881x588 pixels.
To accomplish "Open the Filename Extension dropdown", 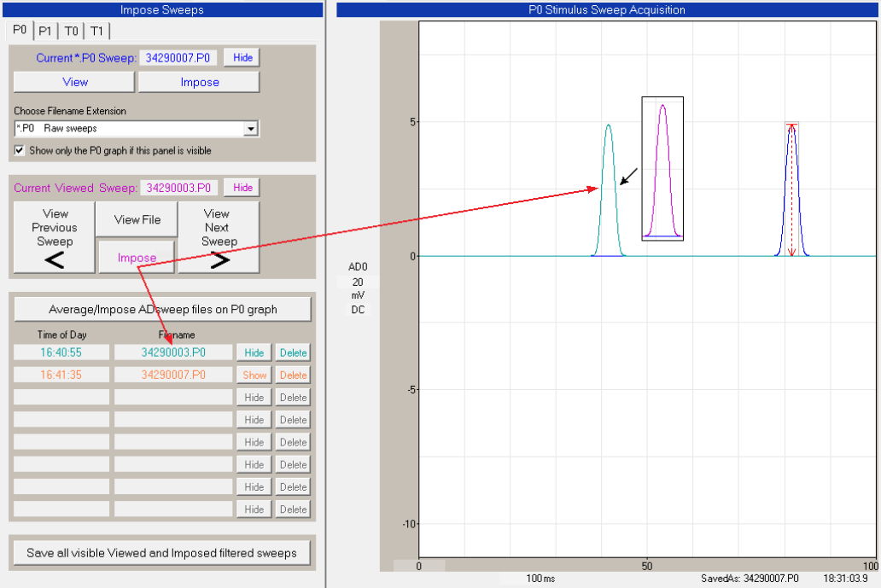I will [250, 129].
